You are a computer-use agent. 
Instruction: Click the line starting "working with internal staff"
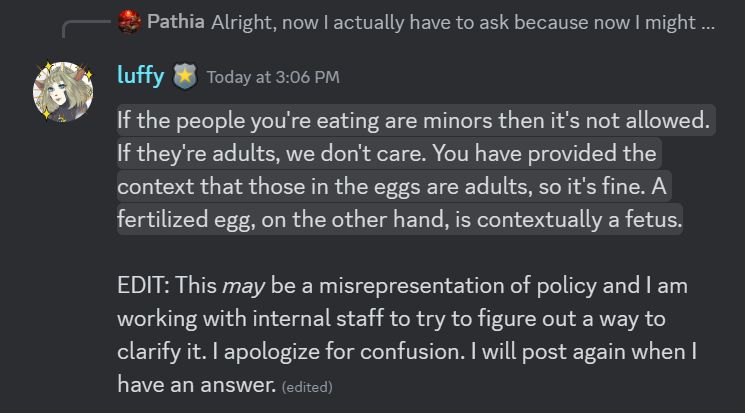pyautogui.click(x=389, y=318)
